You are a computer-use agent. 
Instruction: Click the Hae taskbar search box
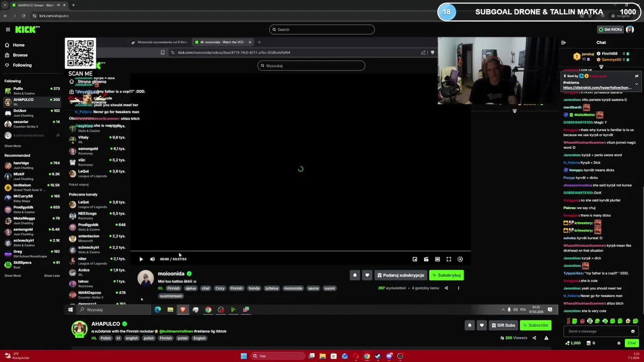coord(278,356)
